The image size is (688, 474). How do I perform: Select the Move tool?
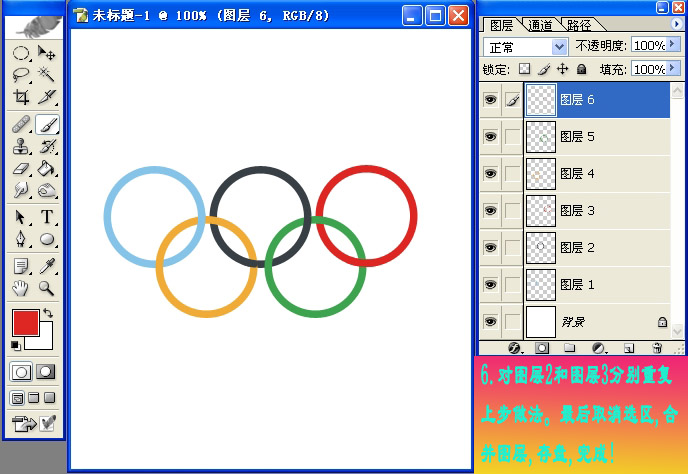coord(47,54)
